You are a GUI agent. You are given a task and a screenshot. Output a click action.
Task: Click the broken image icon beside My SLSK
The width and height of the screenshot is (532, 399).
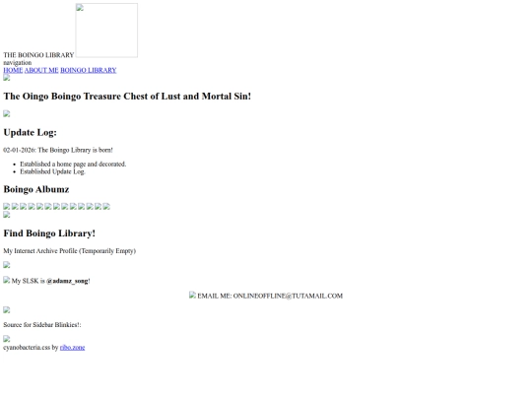pos(7,280)
